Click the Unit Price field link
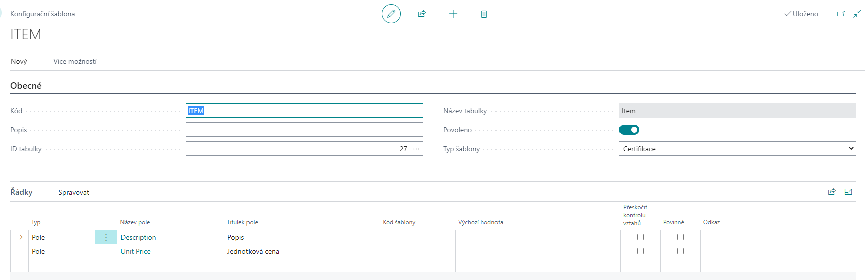Image resolution: width=868 pixels, height=280 pixels. [136, 251]
